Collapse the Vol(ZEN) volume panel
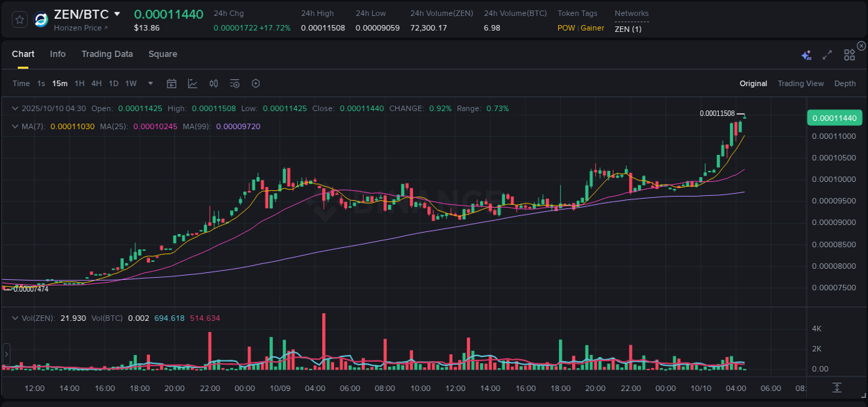 (15, 317)
